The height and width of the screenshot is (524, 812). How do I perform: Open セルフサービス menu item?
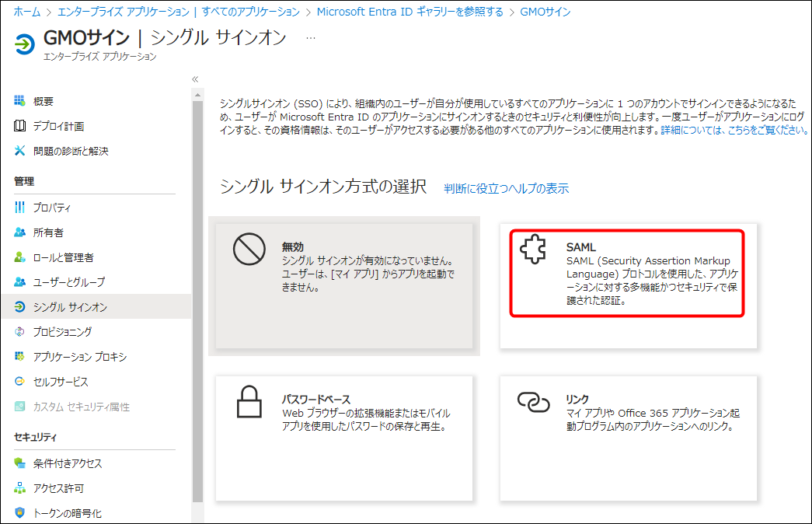61,382
